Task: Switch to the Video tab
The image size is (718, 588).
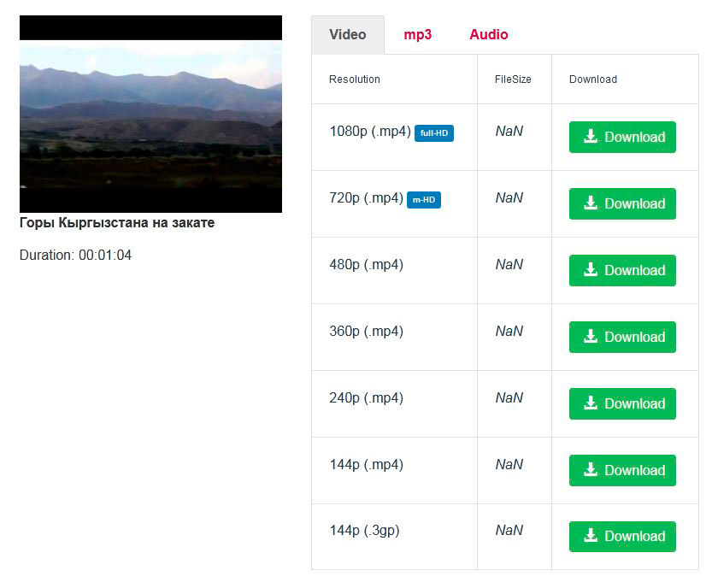Action: (x=348, y=35)
